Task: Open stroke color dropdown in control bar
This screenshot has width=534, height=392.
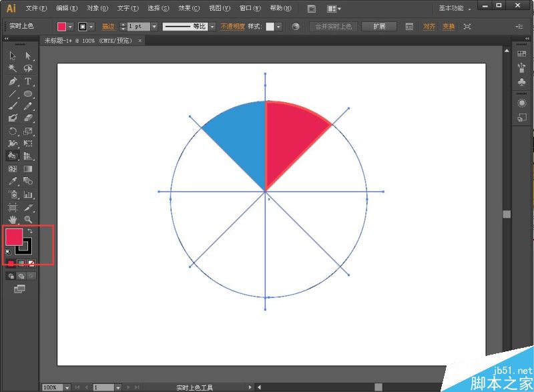Action: click(91, 27)
